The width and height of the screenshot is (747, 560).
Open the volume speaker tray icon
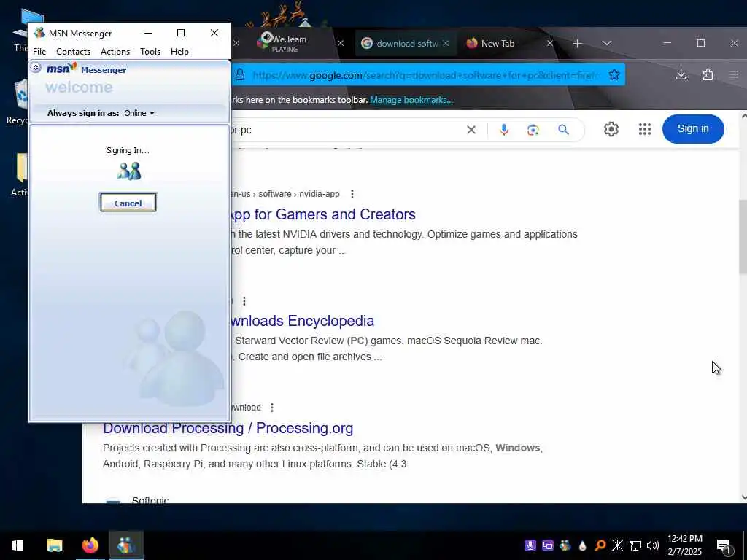coord(653,545)
